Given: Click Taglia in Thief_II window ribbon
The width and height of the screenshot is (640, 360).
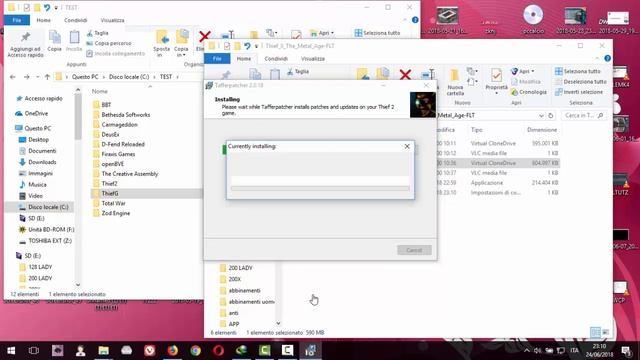Looking at the screenshot, I should click(298, 71).
